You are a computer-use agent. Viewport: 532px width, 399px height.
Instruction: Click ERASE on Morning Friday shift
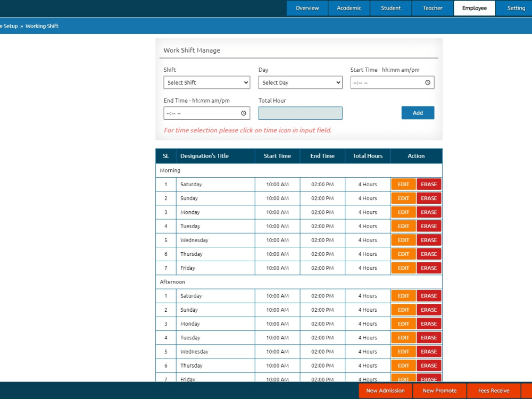(x=429, y=268)
